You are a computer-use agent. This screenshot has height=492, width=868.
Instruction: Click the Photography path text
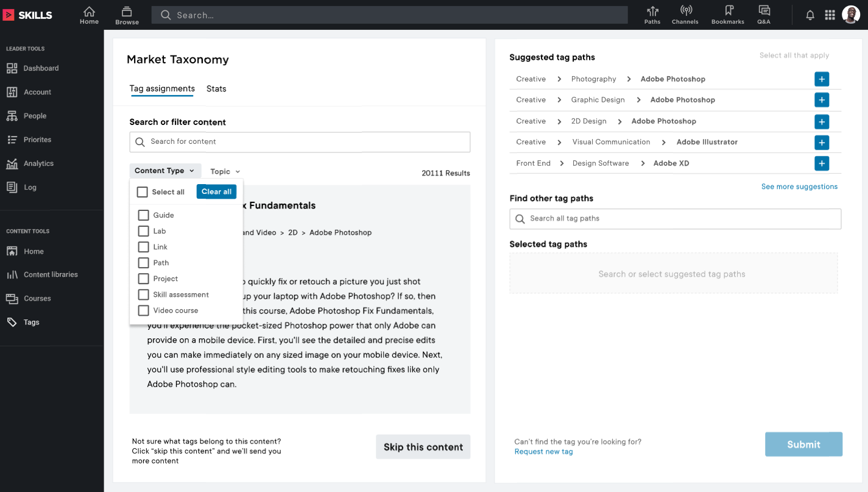594,79
